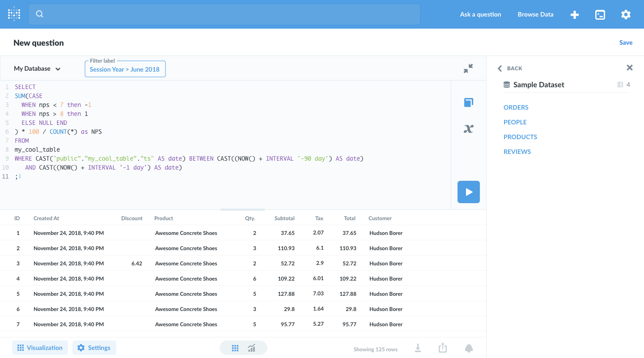Image resolution: width=644 pixels, height=358 pixels.
Task: Click the share and embed icon
Action: (x=443, y=348)
